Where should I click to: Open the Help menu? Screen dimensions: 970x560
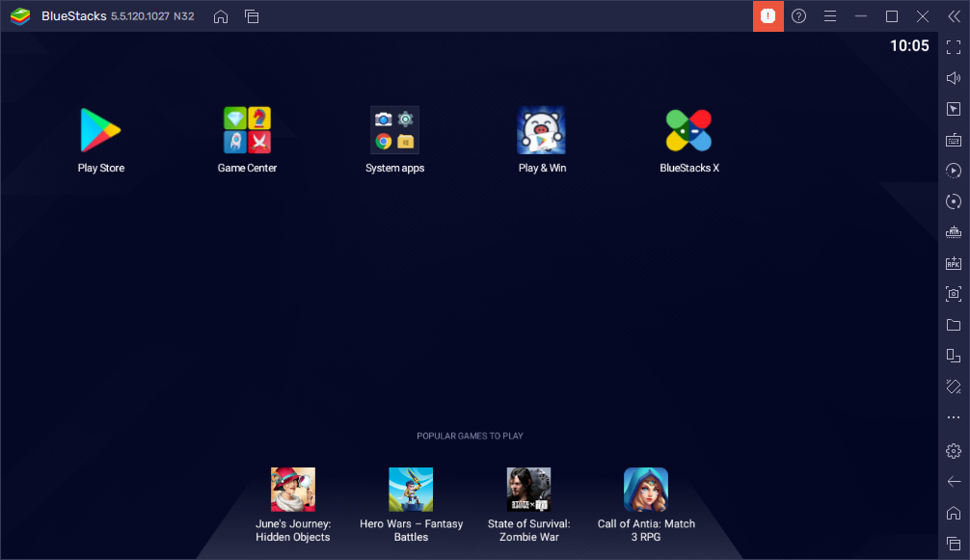[x=798, y=15]
